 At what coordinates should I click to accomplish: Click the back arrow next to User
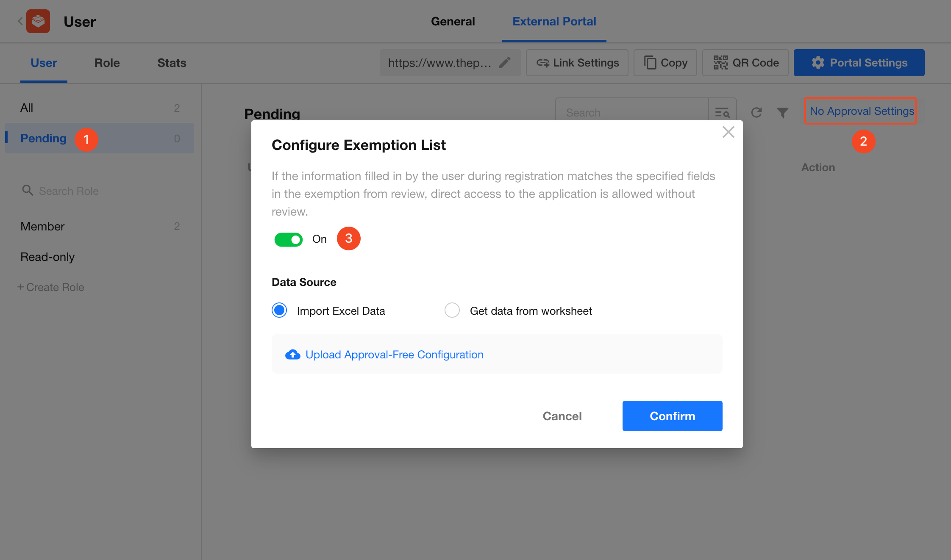pyautogui.click(x=20, y=21)
